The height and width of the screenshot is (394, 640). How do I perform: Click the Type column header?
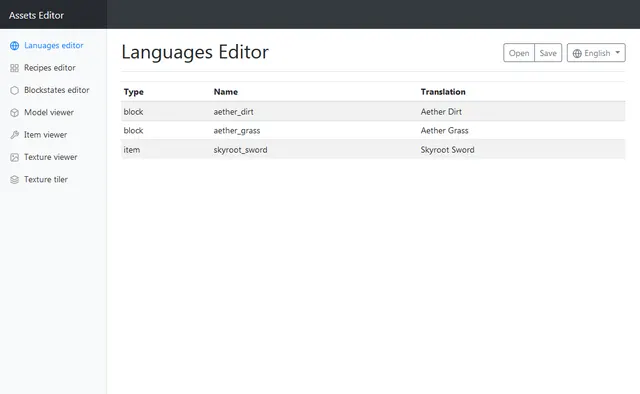click(133, 92)
